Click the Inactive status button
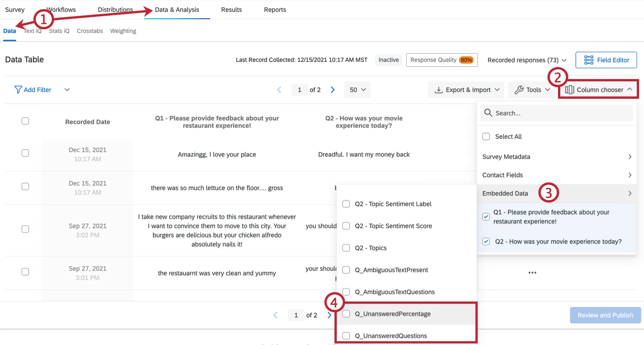Image resolution: width=644 pixels, height=345 pixels. [388, 60]
